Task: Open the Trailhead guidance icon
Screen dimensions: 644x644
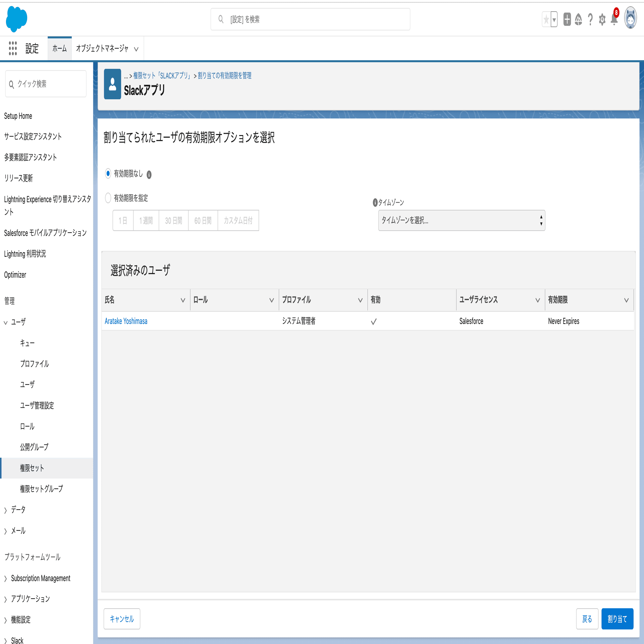Action: 578,19
